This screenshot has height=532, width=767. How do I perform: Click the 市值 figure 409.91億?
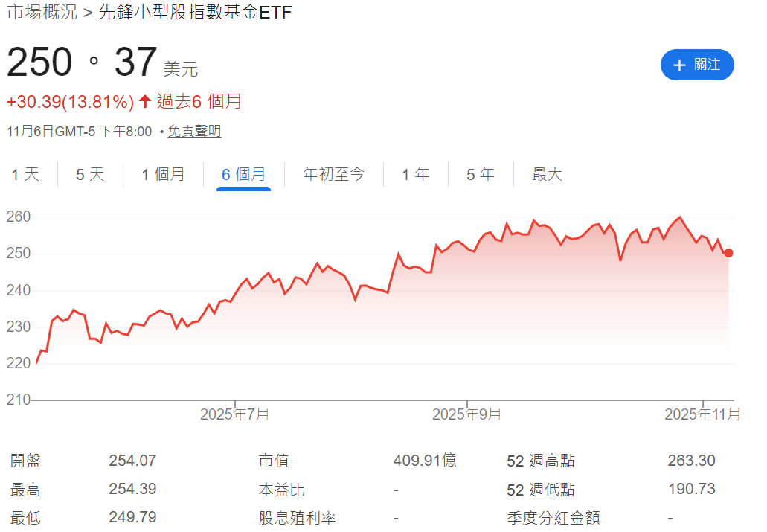tap(424, 461)
